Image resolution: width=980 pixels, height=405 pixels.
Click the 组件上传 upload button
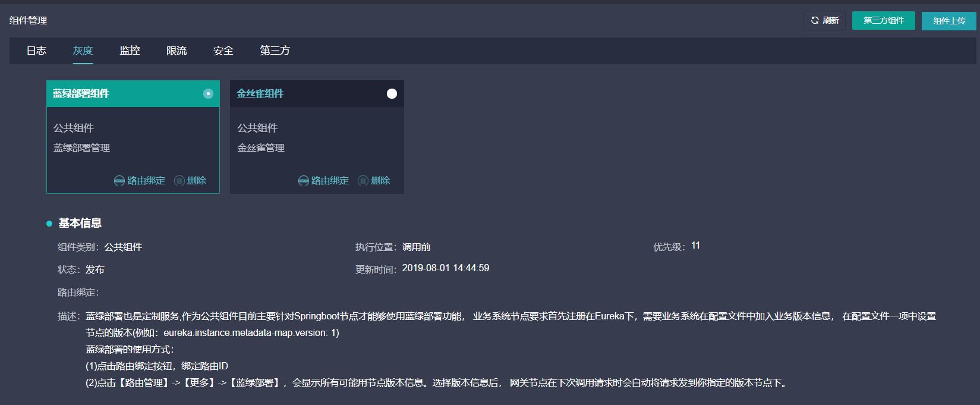point(949,21)
